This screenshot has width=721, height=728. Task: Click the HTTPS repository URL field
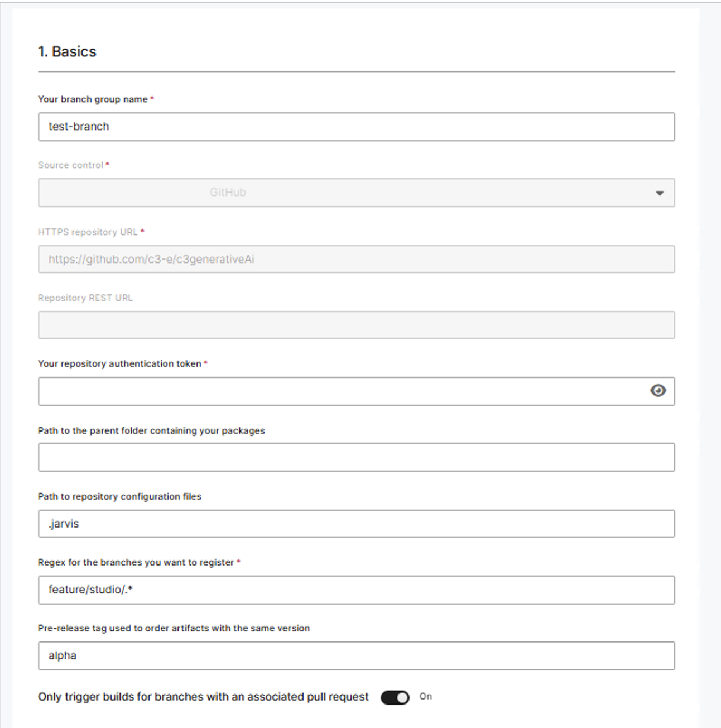(x=356, y=259)
